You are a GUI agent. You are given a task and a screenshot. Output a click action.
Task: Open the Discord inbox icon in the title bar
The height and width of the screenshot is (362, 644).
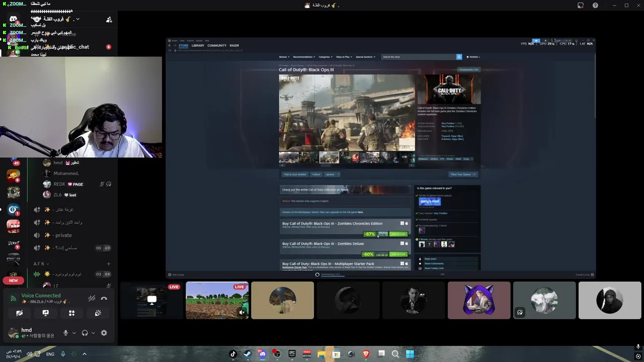(x=581, y=6)
